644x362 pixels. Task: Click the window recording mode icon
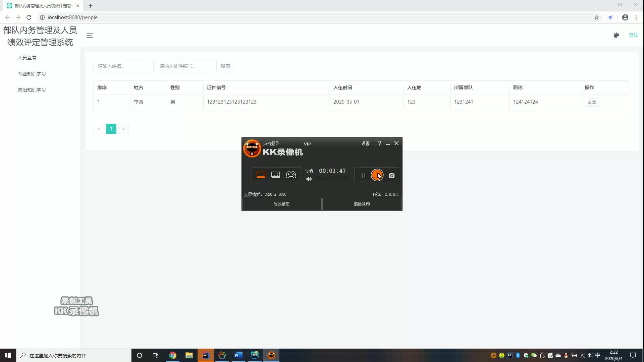click(x=275, y=175)
